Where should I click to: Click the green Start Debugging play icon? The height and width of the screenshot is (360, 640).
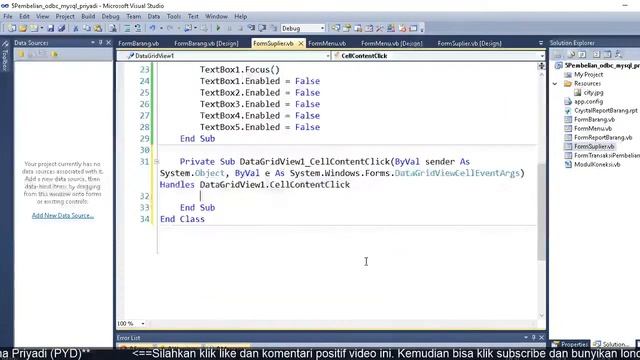click(x=218, y=28)
